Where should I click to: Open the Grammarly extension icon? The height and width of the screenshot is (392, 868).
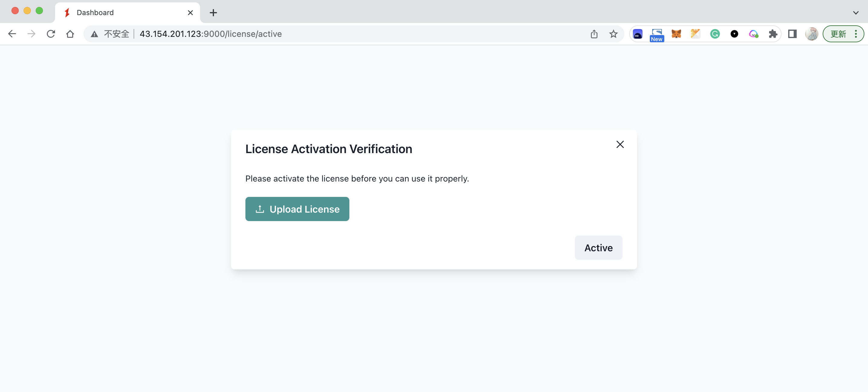pos(715,34)
